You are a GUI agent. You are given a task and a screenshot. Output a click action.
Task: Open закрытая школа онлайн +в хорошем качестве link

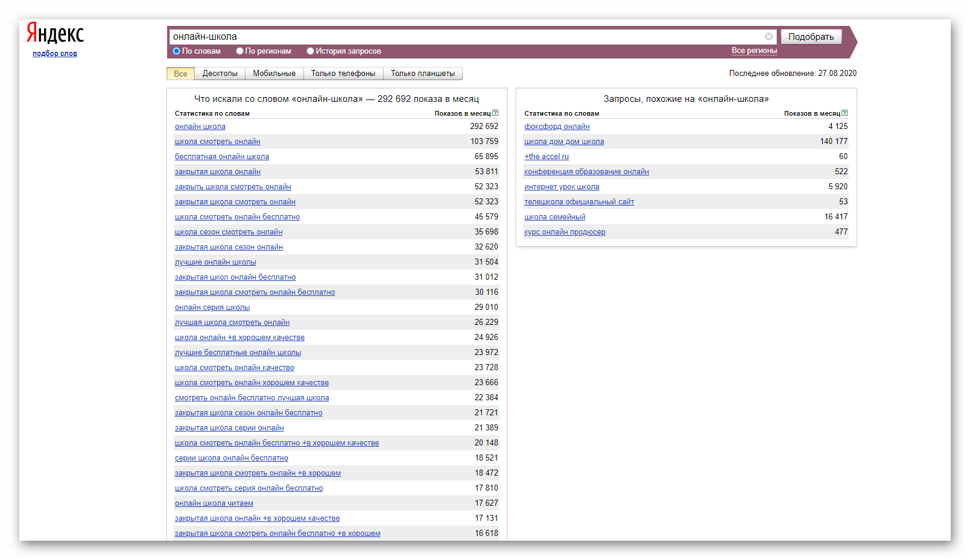(x=257, y=518)
